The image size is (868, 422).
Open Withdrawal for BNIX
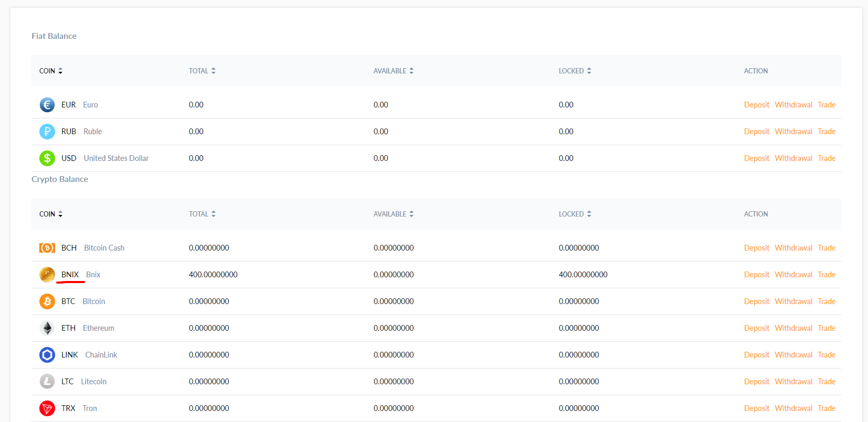point(793,275)
